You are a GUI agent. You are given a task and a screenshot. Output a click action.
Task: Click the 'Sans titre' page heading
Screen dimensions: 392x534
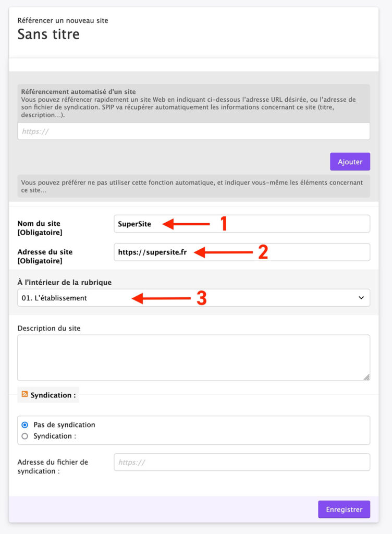[x=48, y=34]
